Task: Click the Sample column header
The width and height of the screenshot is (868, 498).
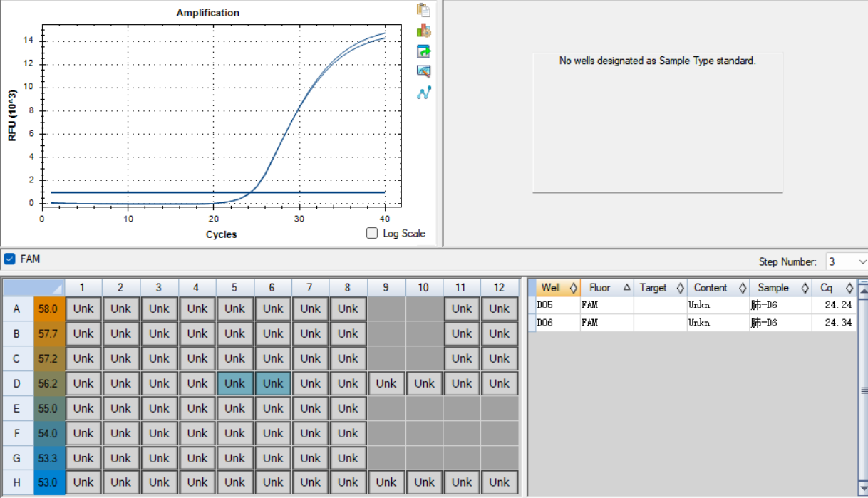Action: click(x=780, y=288)
